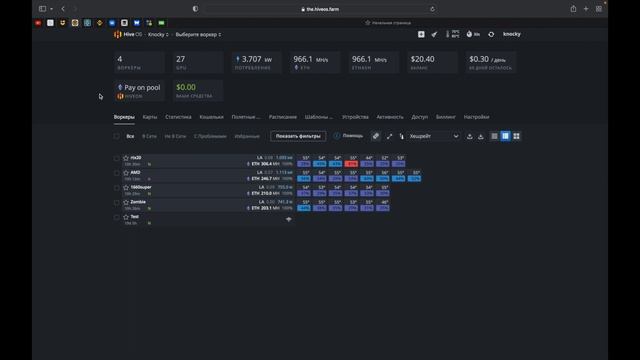This screenshot has width=640, height=360.
Task: Open the Zombie worker row
Action: (x=208, y=205)
